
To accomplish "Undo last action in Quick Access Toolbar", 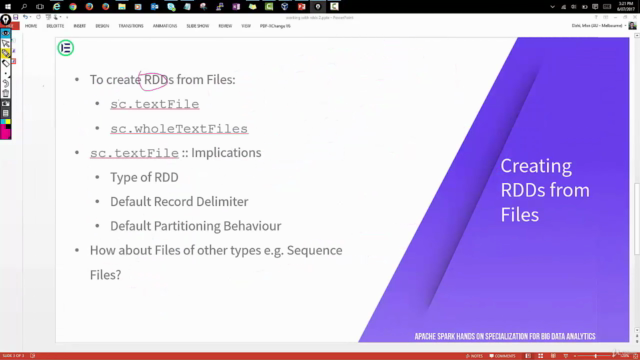I will coord(25,17).
